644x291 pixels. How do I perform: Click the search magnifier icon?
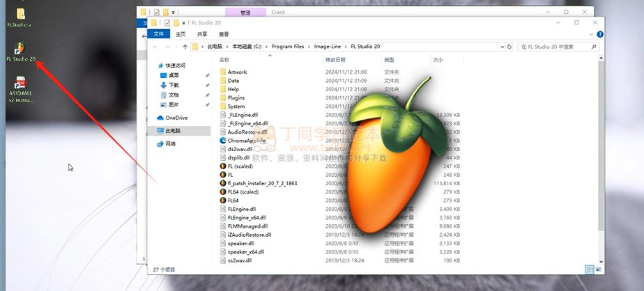coord(594,47)
